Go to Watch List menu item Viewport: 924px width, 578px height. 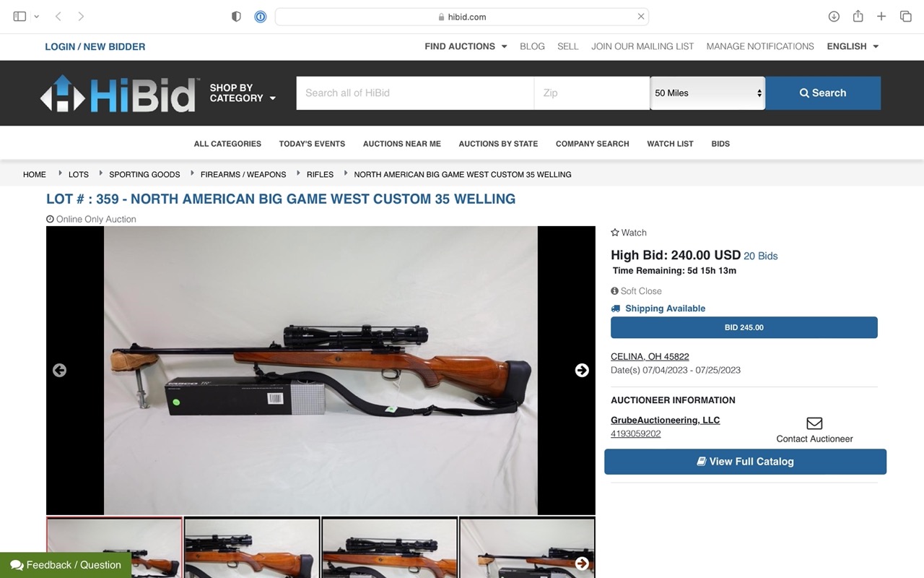[x=670, y=144]
